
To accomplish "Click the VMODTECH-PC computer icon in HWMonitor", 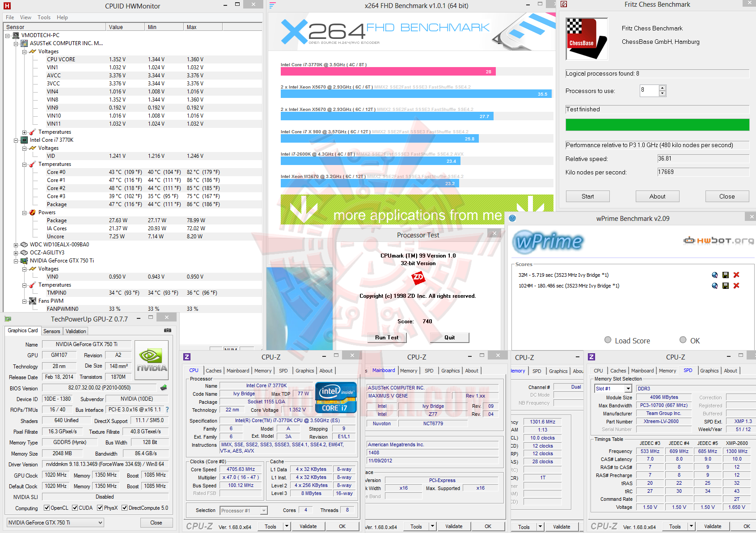I will (x=16, y=35).
